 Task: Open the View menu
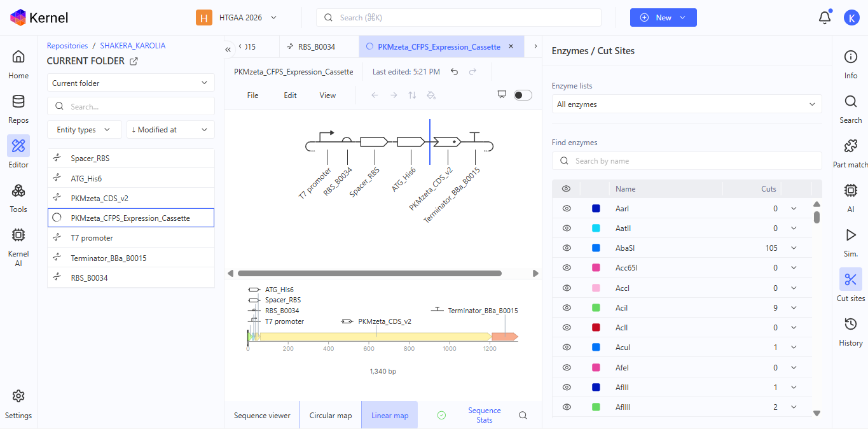[327, 95]
